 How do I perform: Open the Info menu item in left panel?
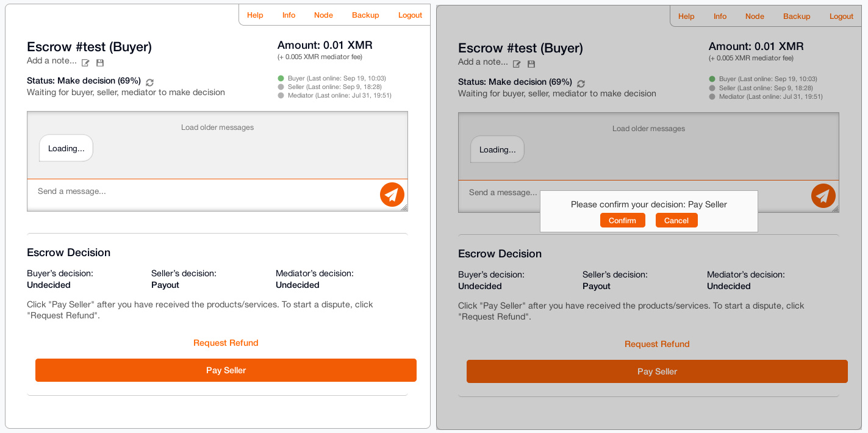(289, 15)
